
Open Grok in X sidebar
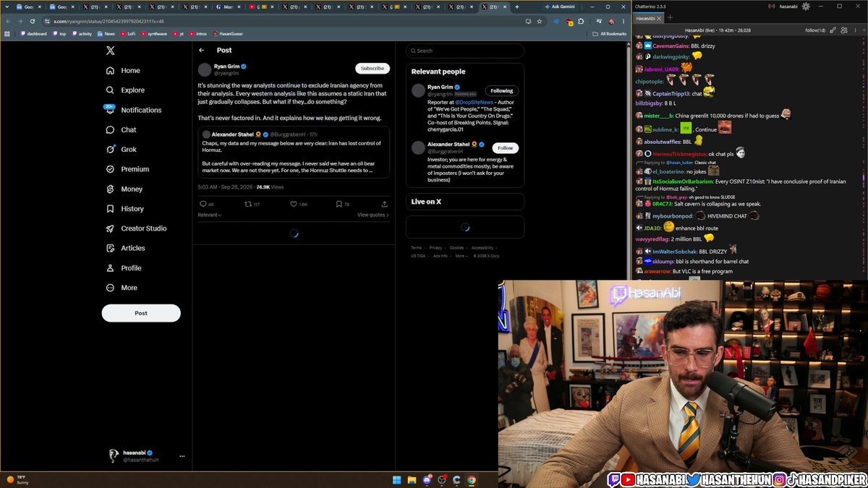[121, 150]
